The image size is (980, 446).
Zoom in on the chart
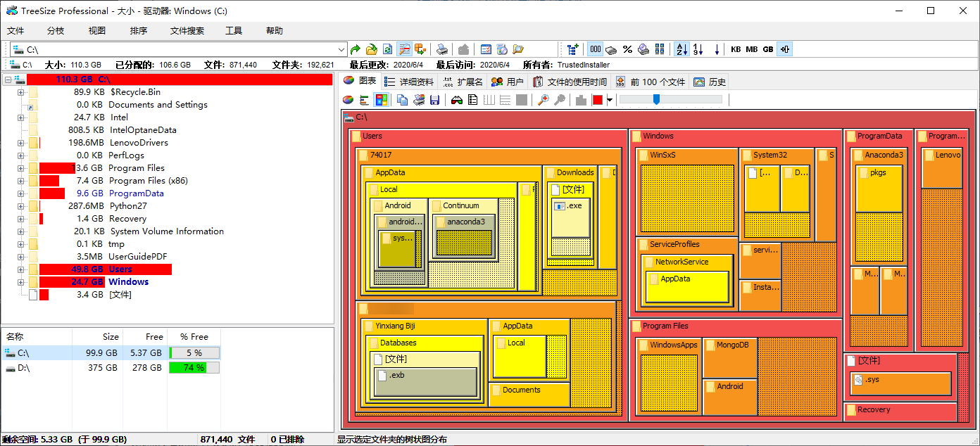544,100
